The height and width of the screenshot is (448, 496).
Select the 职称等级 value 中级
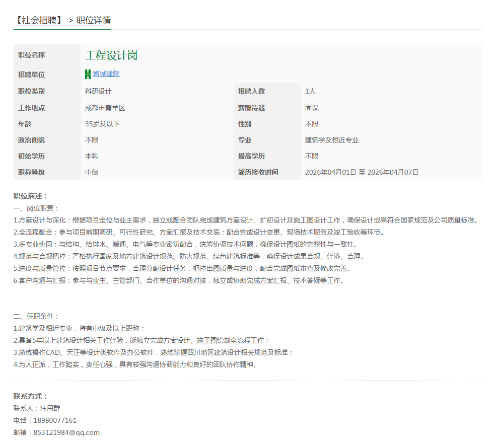click(92, 172)
